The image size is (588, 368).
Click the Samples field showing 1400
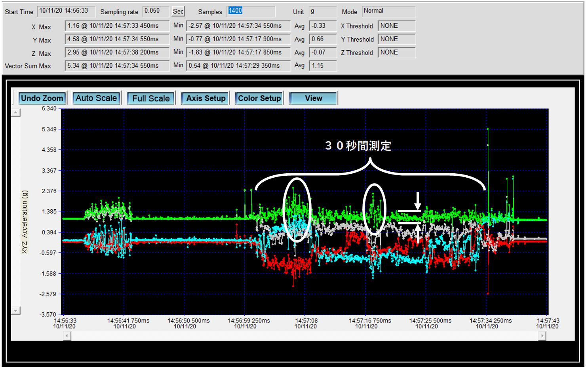click(251, 11)
